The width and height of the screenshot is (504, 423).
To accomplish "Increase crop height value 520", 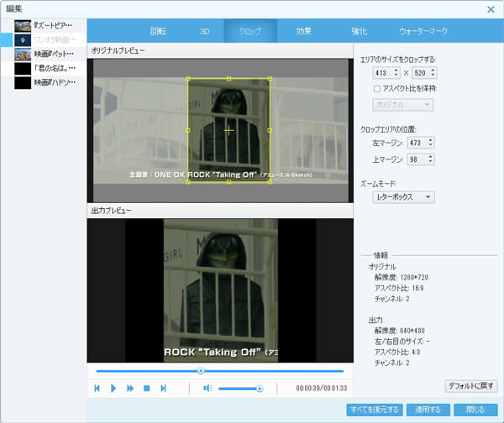I will click(x=433, y=70).
